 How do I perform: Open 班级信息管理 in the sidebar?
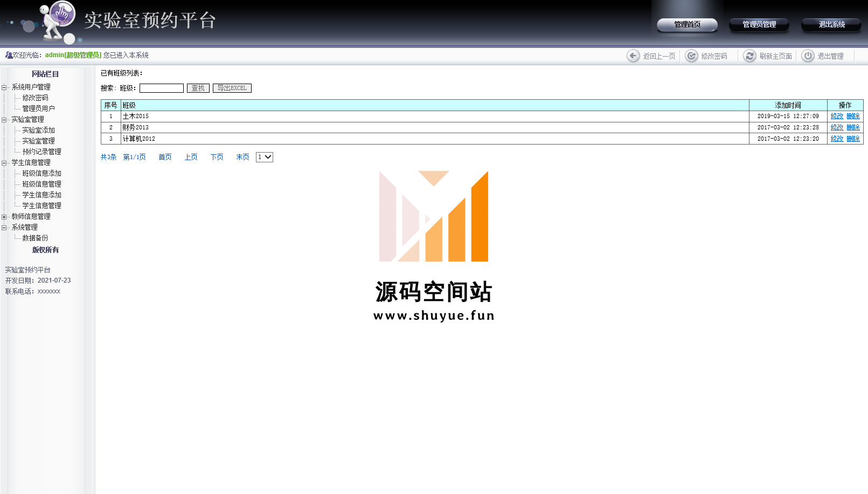pos(41,184)
